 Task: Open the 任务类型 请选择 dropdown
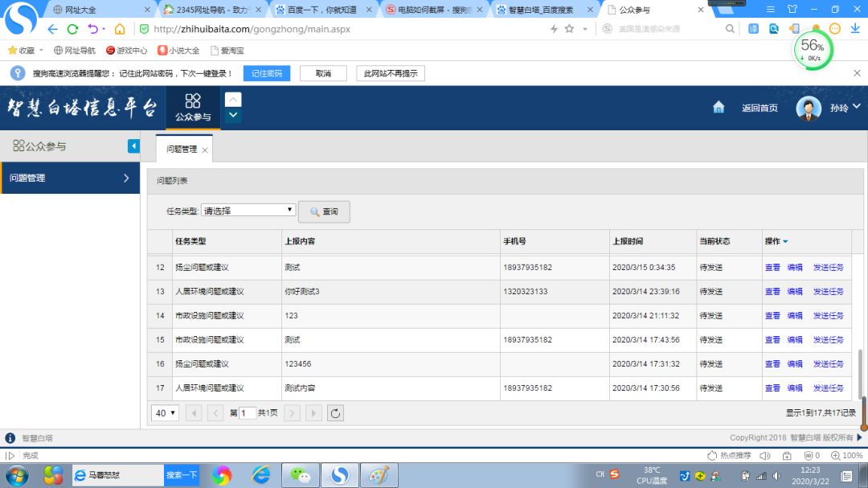(x=248, y=209)
